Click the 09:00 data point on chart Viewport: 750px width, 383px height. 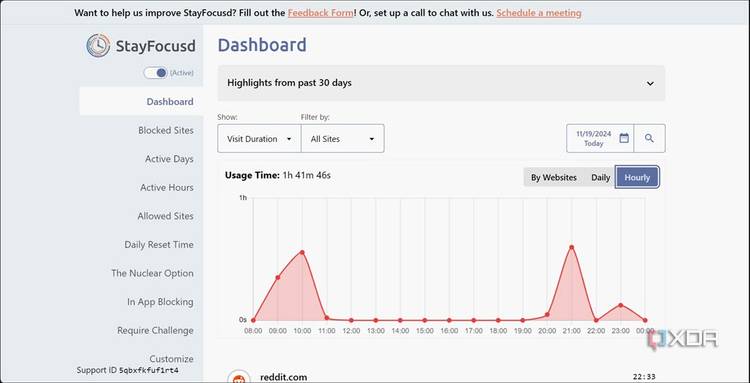click(x=278, y=277)
